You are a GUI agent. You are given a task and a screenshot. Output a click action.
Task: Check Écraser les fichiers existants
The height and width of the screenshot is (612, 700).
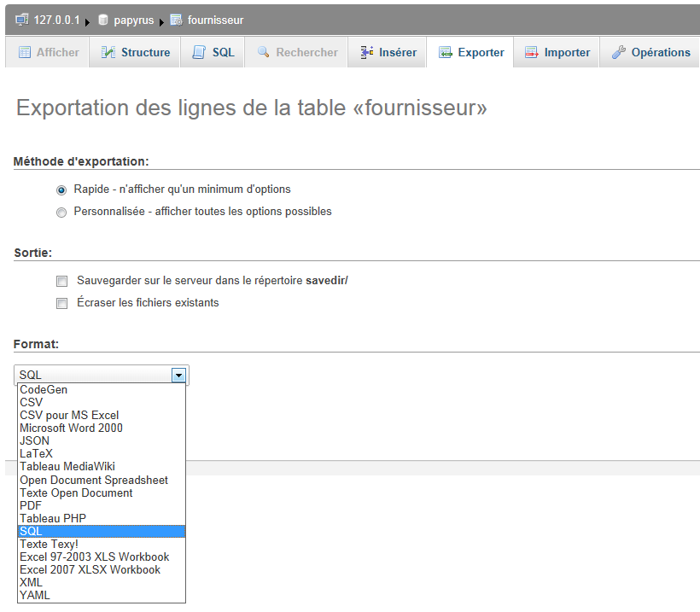[61, 303]
